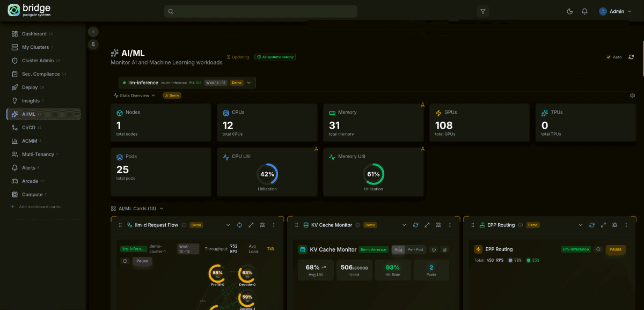
Task: Open notifications bell
Action: pos(584,11)
